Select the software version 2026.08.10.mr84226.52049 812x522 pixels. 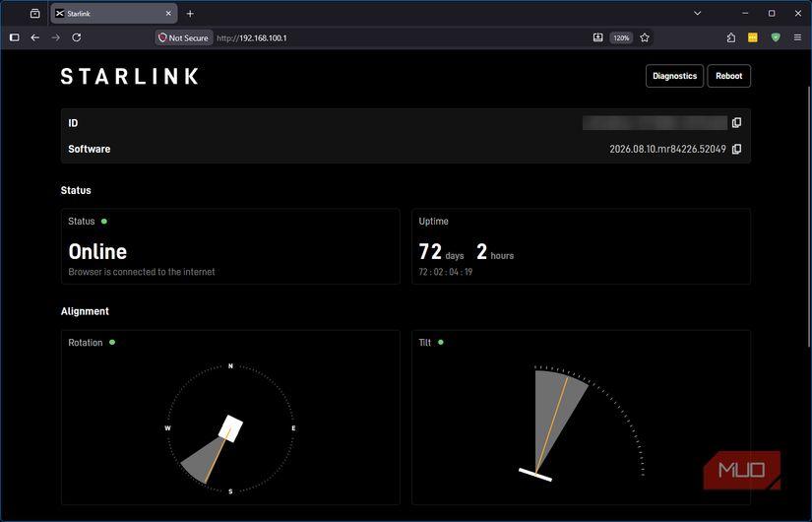667,150
